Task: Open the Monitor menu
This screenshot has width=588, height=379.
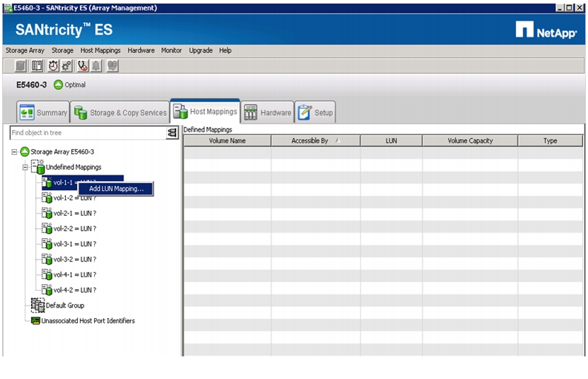Action: point(171,50)
